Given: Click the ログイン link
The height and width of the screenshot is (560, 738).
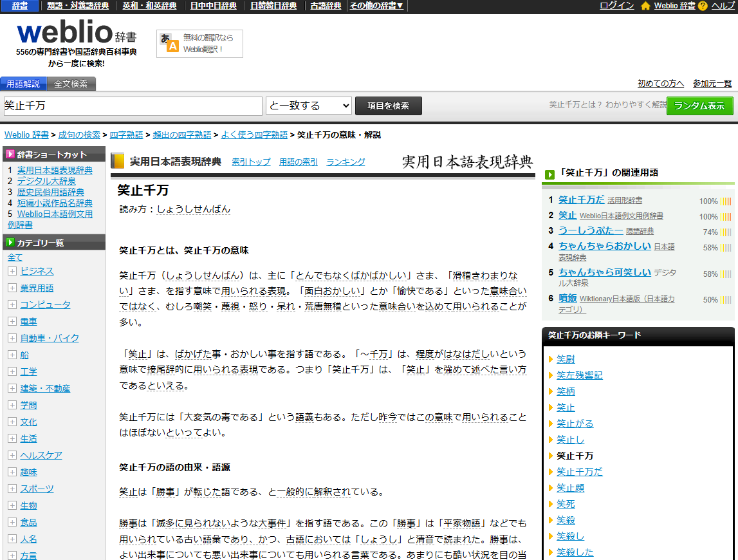Looking at the screenshot, I should tap(616, 6).
